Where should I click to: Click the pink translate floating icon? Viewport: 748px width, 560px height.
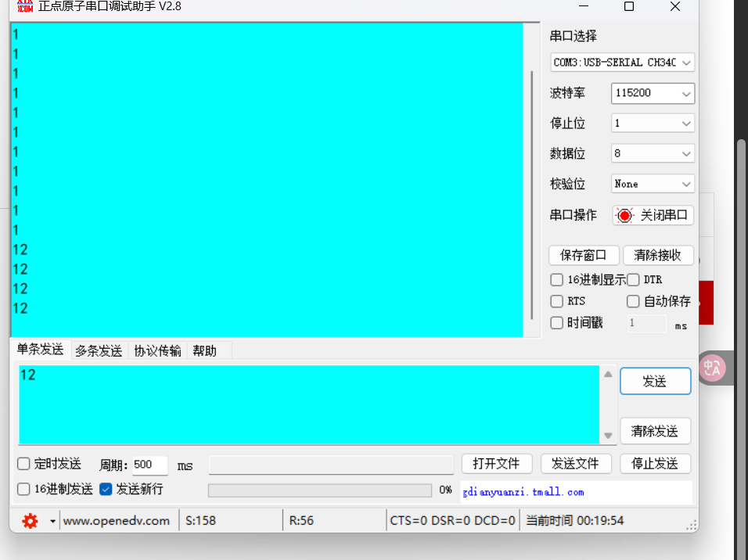pos(712,368)
